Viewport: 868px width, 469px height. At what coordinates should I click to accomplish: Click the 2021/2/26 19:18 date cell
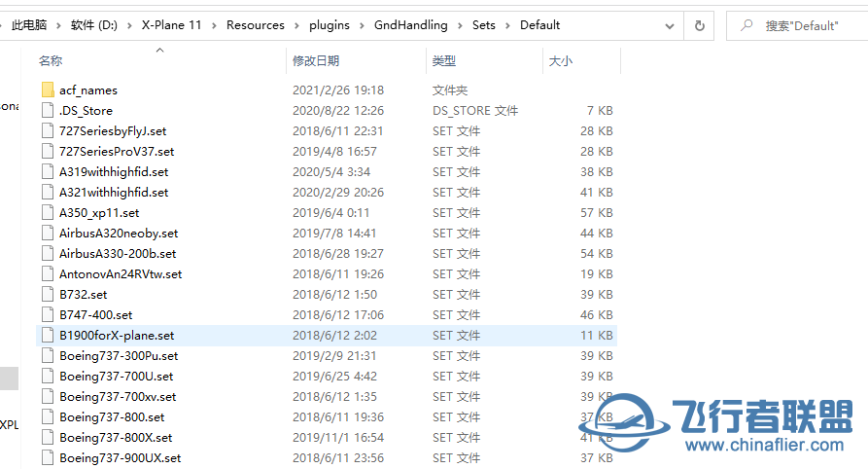coord(338,90)
